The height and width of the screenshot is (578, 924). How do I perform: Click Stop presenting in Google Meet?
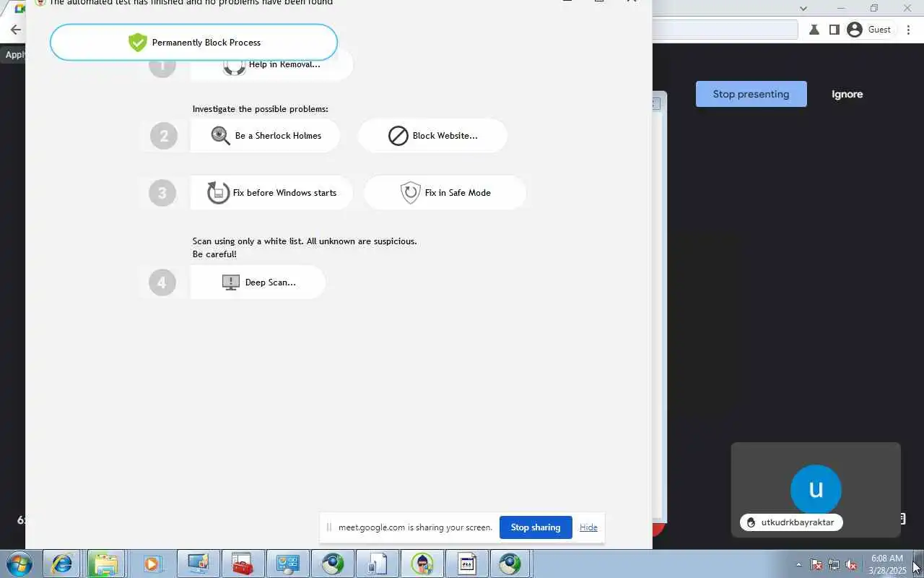coord(751,94)
